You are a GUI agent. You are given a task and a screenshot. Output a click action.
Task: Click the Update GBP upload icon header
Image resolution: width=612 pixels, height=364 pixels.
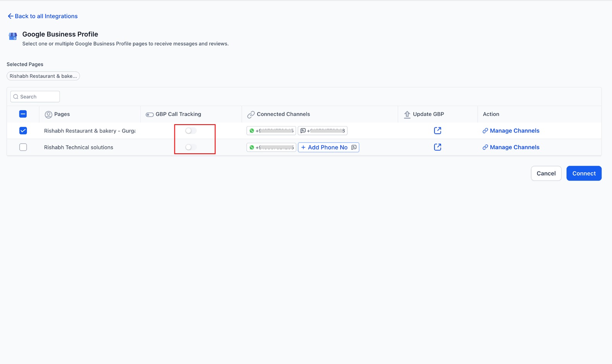(x=407, y=114)
